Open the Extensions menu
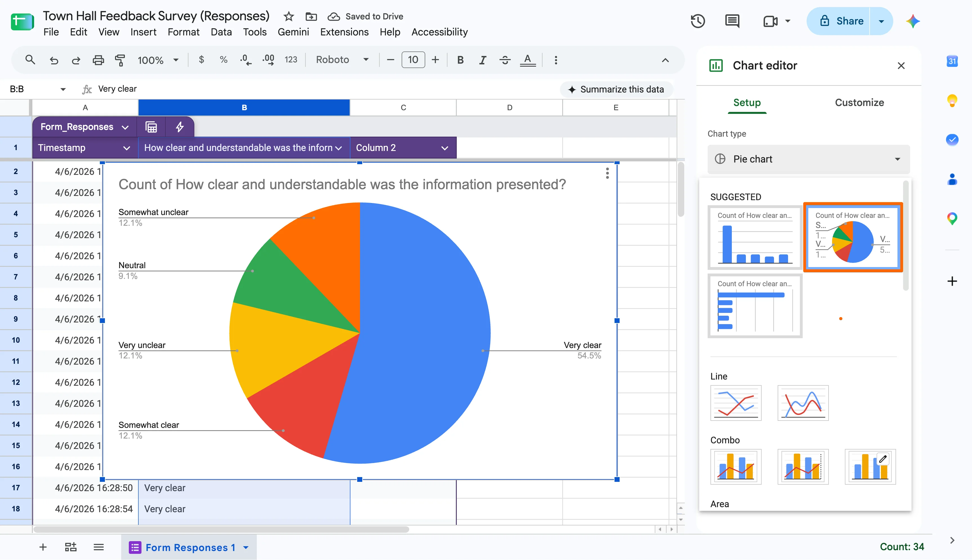This screenshot has height=560, width=972. (344, 32)
